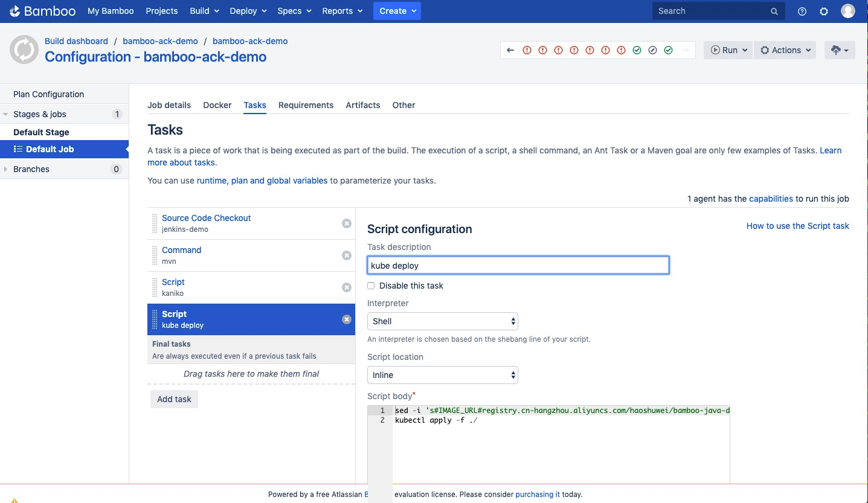
Task: Switch to the Artifacts tab
Action: coord(363,105)
